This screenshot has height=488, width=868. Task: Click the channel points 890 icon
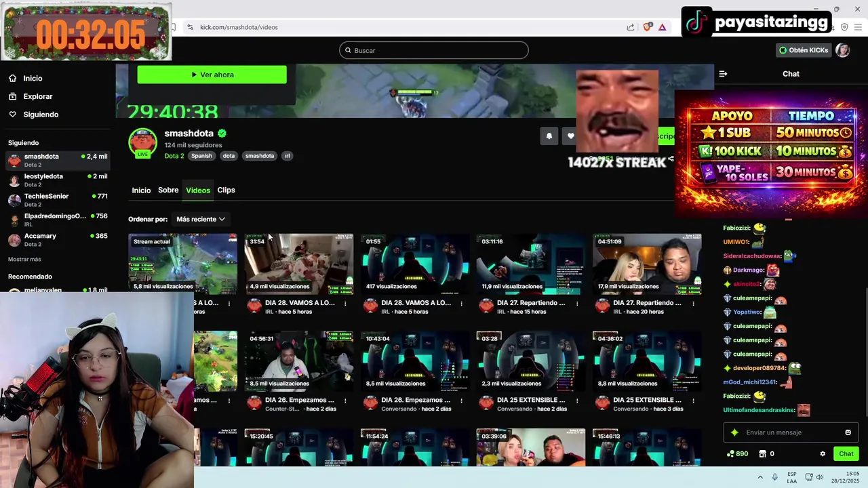point(737,454)
